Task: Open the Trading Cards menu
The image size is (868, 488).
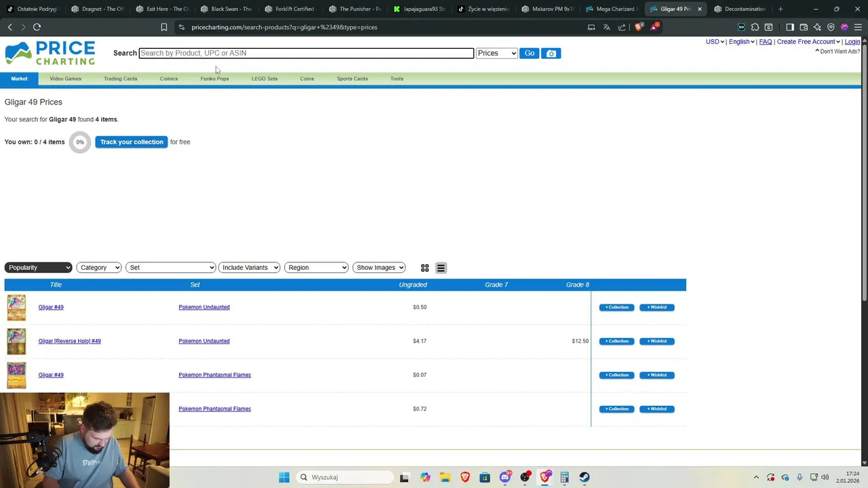Action: click(x=120, y=79)
